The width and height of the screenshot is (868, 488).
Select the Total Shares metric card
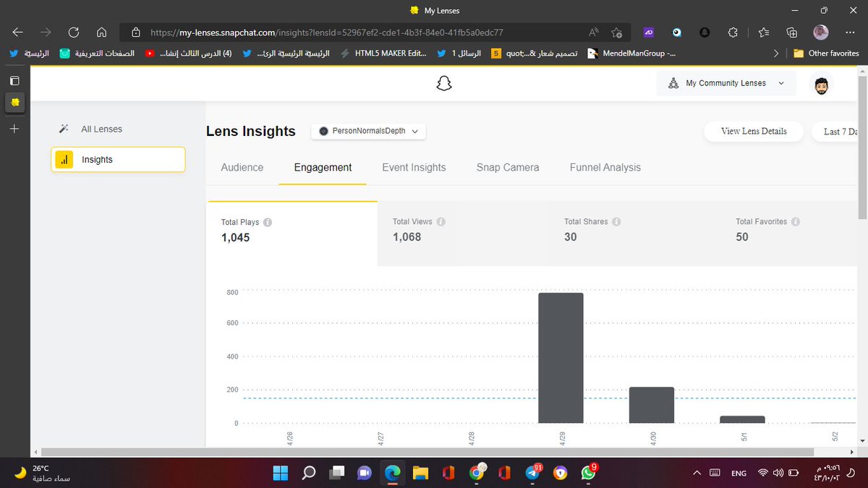pos(635,233)
